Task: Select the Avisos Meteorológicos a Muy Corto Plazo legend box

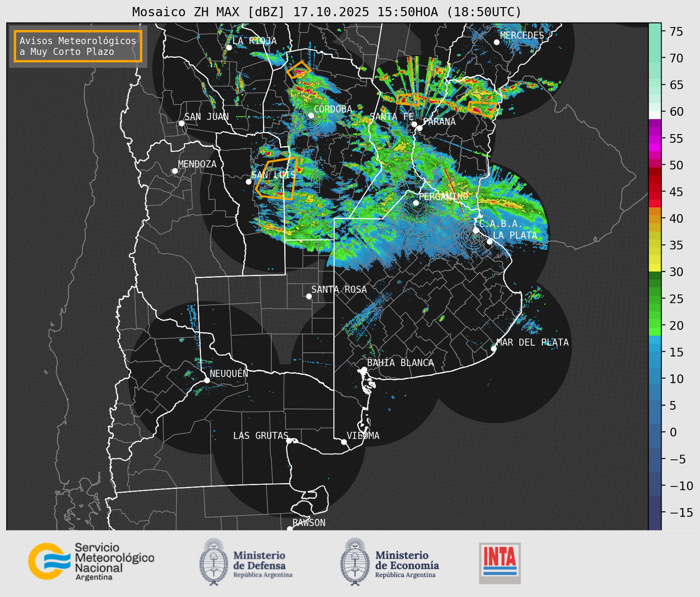Action: (78, 46)
